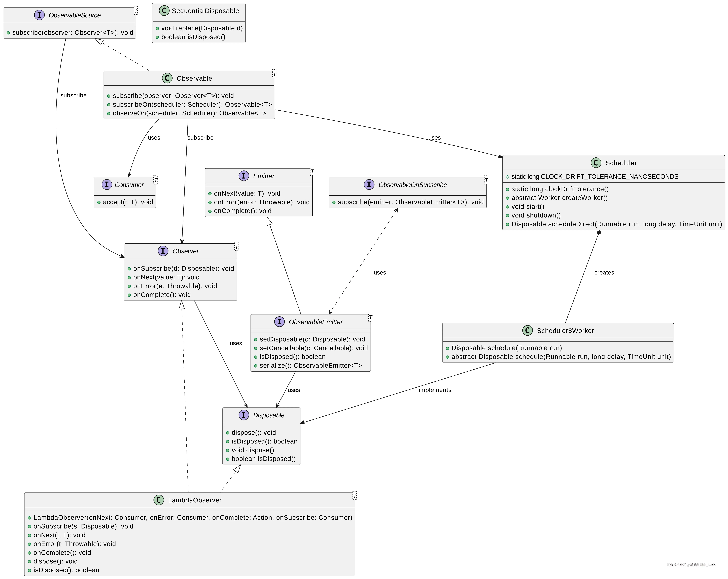Click the ObservableOnSubscribe interface icon
Screen dimensions: 728x579
coord(369,185)
